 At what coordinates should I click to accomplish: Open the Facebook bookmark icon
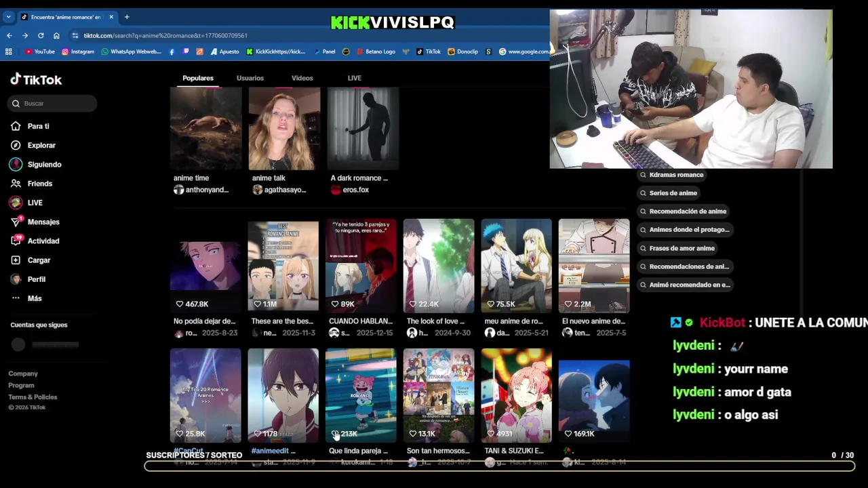click(172, 52)
